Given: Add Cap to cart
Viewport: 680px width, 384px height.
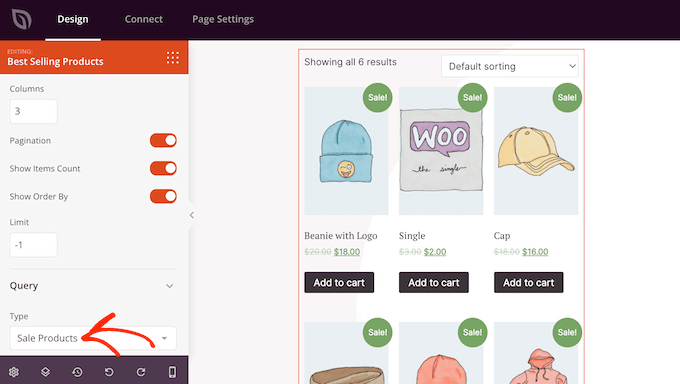Looking at the screenshot, I should click(x=528, y=282).
